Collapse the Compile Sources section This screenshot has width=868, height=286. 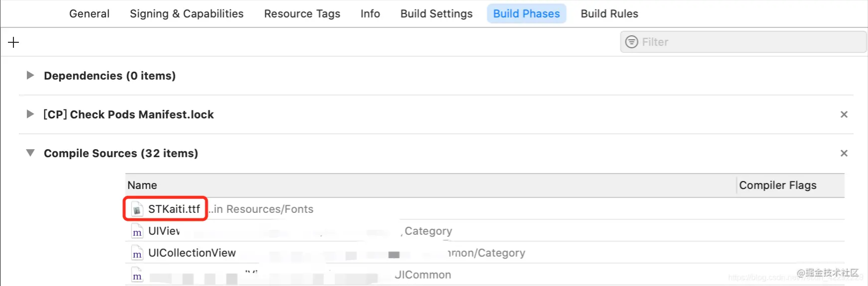(x=30, y=153)
